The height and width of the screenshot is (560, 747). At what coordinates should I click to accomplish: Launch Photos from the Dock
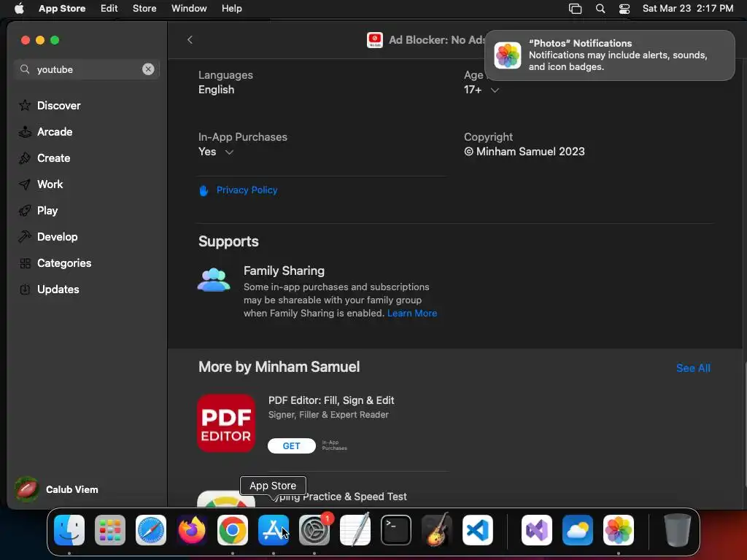click(619, 530)
